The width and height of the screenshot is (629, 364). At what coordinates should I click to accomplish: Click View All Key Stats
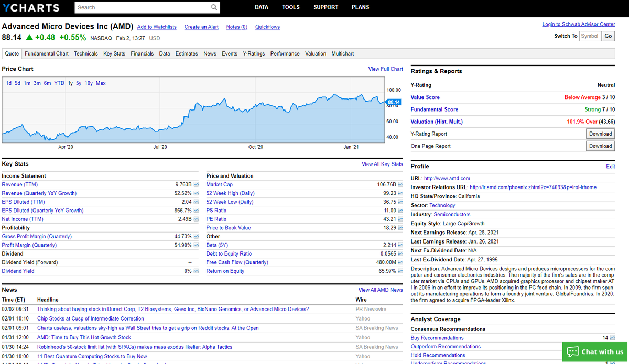(x=383, y=164)
